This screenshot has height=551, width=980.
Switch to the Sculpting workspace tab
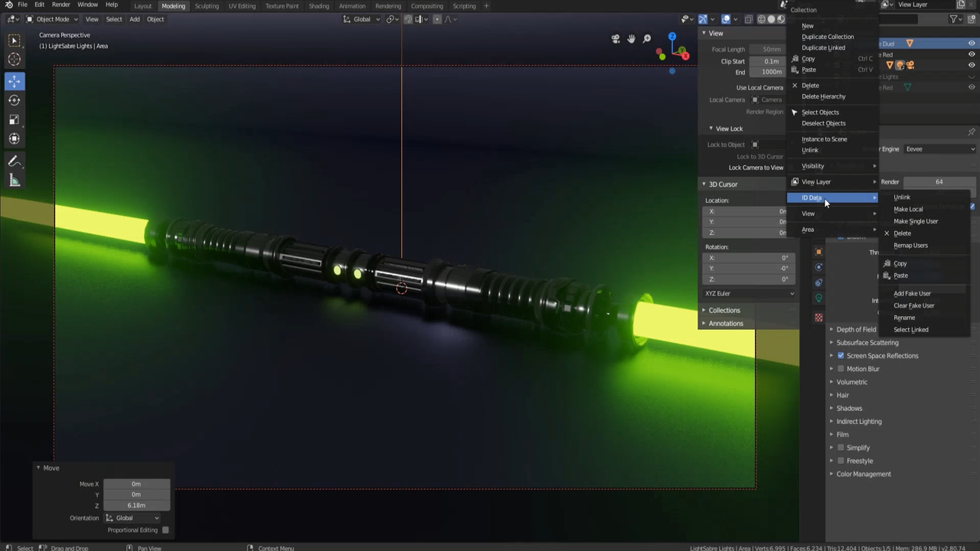click(206, 6)
